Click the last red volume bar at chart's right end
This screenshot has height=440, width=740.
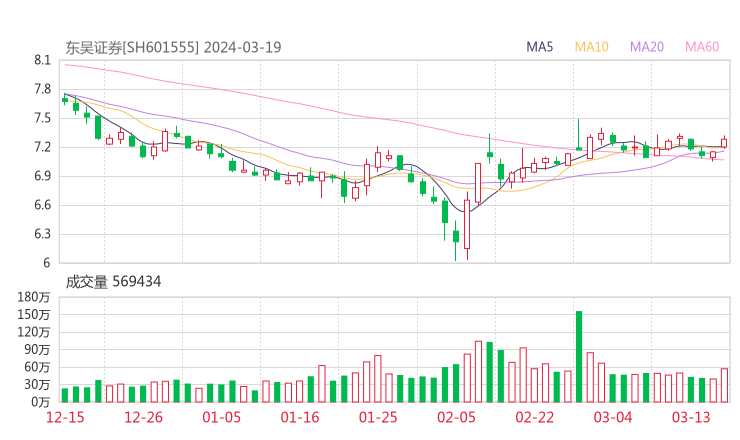coord(724,385)
